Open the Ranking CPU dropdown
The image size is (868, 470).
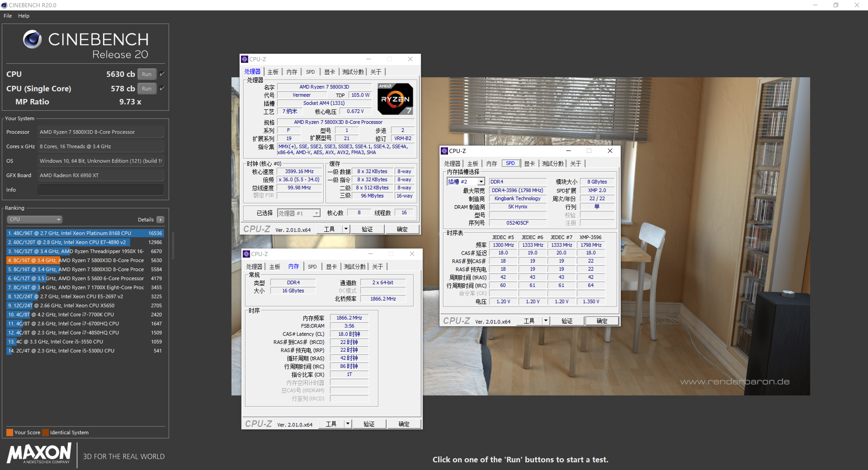pos(34,219)
